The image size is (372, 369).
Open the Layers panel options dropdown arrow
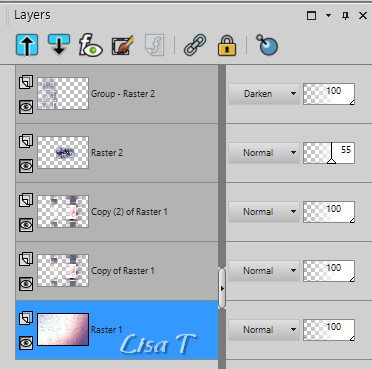tap(328, 15)
